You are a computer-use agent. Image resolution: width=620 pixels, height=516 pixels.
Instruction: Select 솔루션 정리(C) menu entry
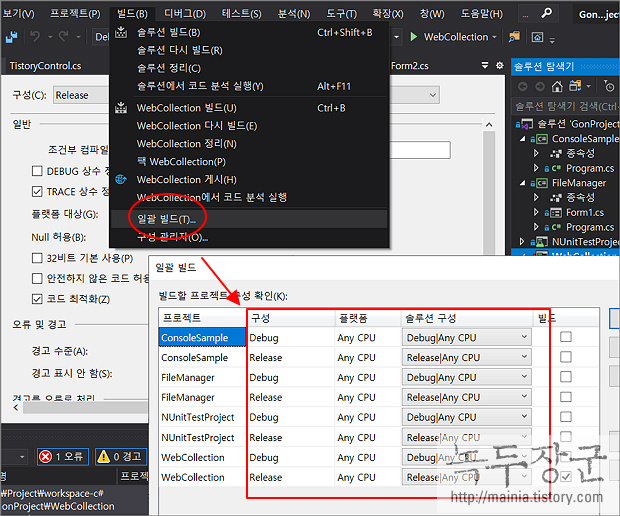click(x=248, y=68)
